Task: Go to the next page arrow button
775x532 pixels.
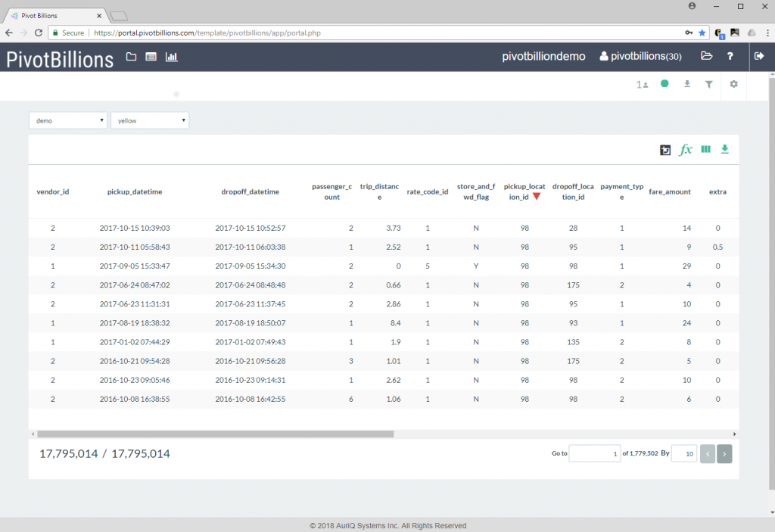Action: coord(724,454)
